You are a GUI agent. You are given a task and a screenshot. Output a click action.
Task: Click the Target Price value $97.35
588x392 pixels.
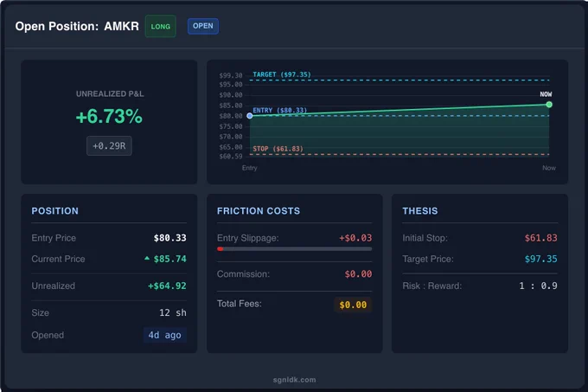point(540,259)
